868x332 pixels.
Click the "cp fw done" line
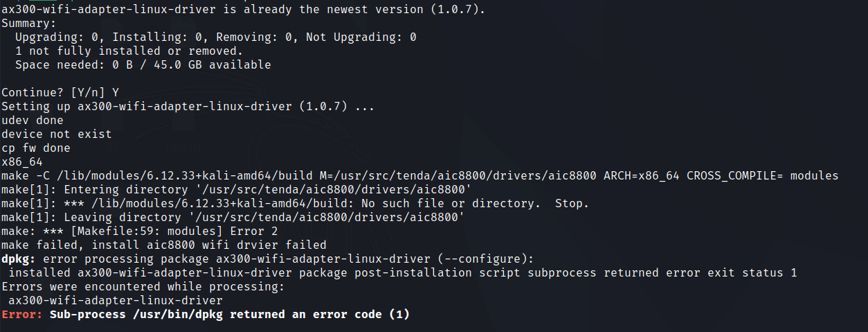click(x=36, y=148)
